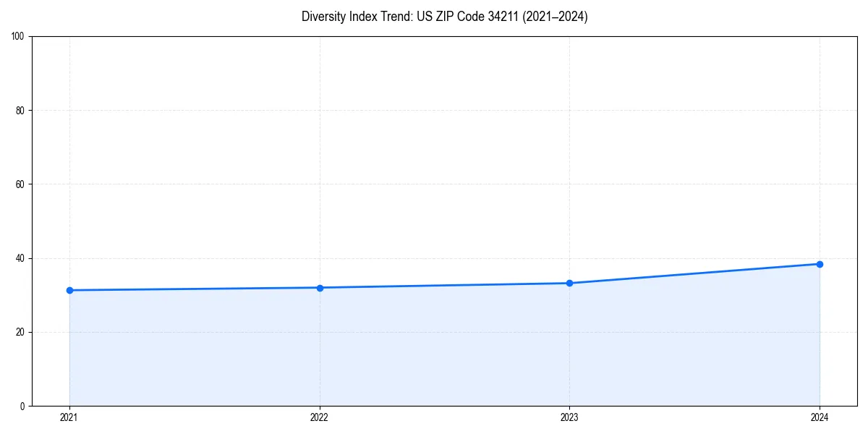Click the line segment between 2021 and 2022
Viewport: 868px width, 434px height.
point(195,289)
